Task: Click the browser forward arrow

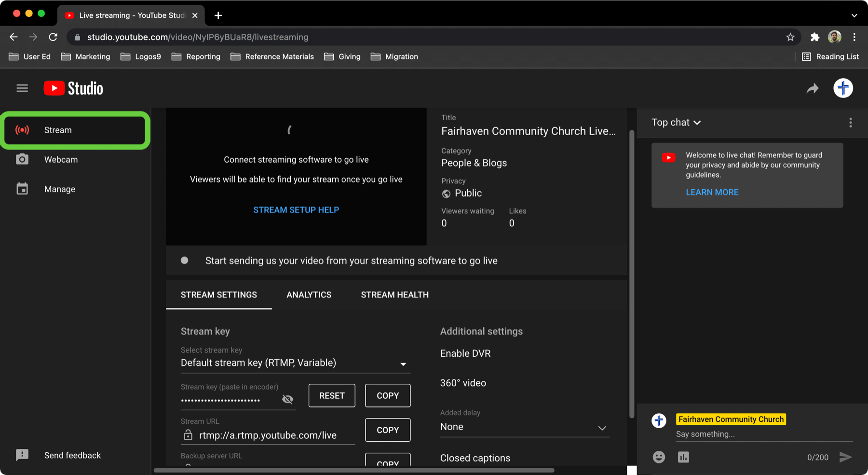Action: 33,37
